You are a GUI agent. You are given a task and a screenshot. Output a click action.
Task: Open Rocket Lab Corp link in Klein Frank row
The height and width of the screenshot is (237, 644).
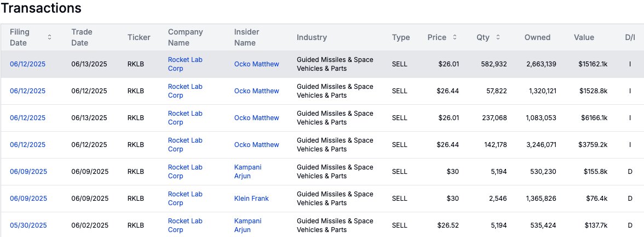click(185, 199)
